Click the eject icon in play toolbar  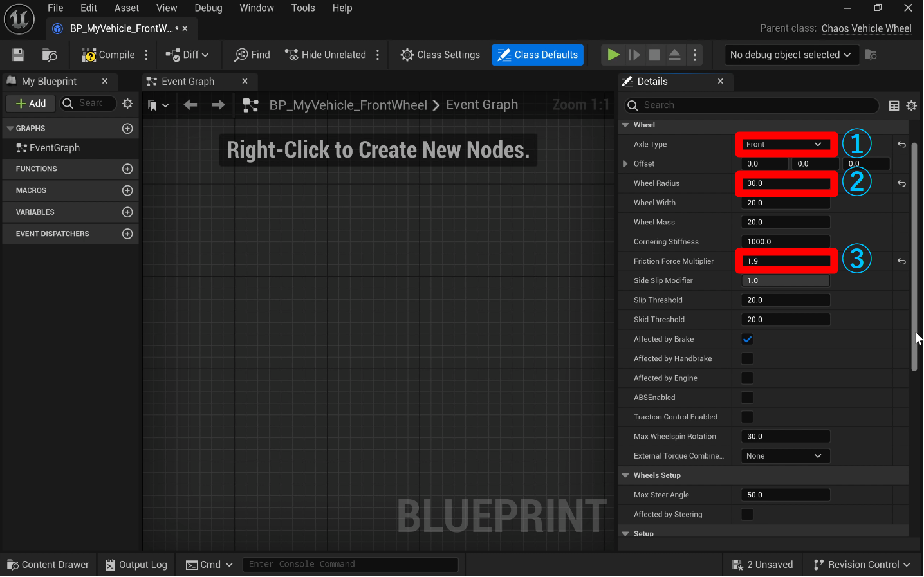[x=674, y=55]
